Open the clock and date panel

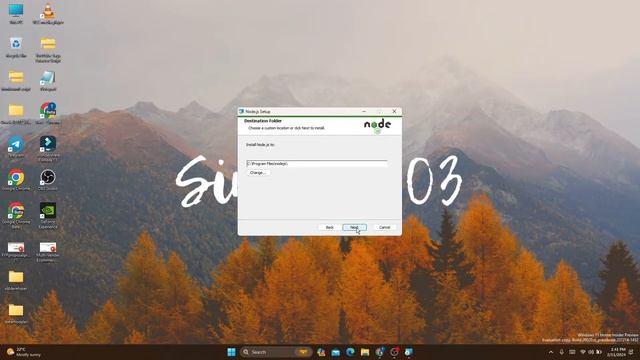click(x=616, y=352)
